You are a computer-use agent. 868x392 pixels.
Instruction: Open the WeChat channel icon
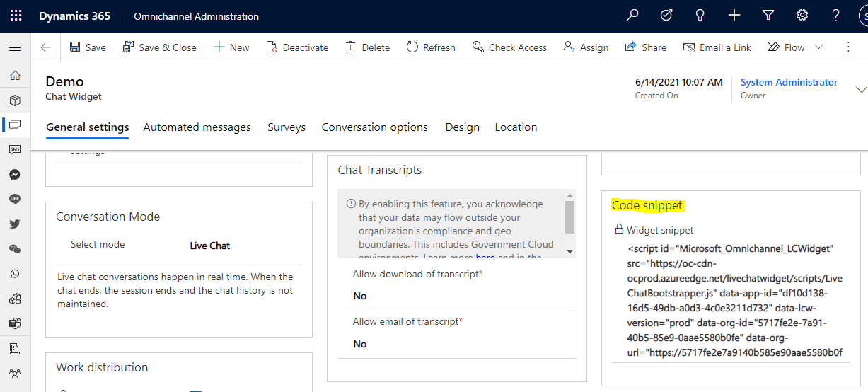point(15,249)
